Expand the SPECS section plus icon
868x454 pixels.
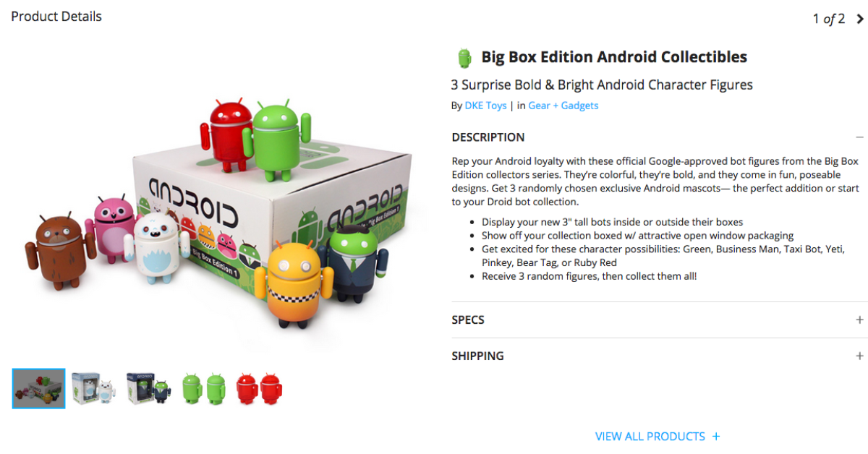point(859,320)
